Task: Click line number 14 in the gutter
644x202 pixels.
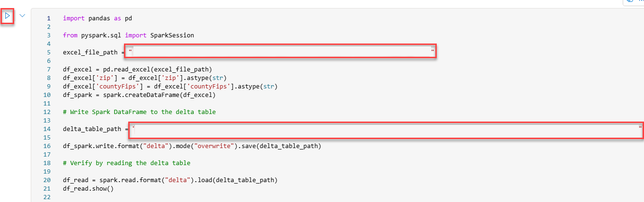Action: pyautogui.click(x=47, y=129)
